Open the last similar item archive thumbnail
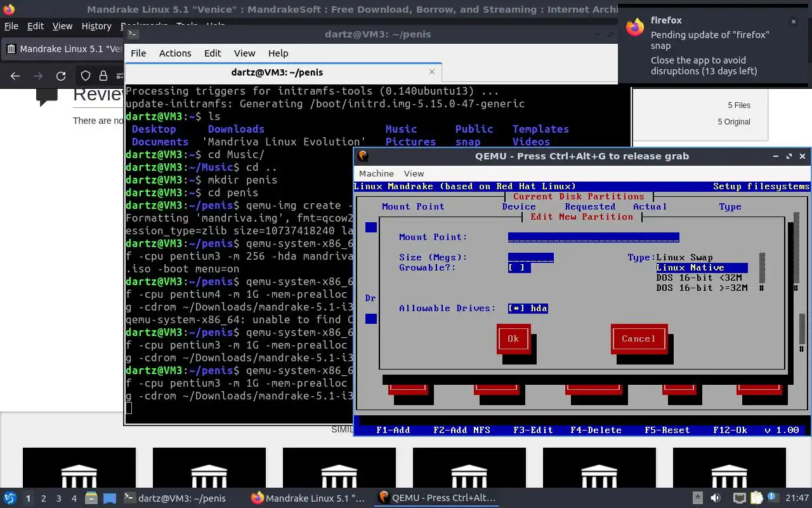This screenshot has height=508, width=812. (730, 468)
